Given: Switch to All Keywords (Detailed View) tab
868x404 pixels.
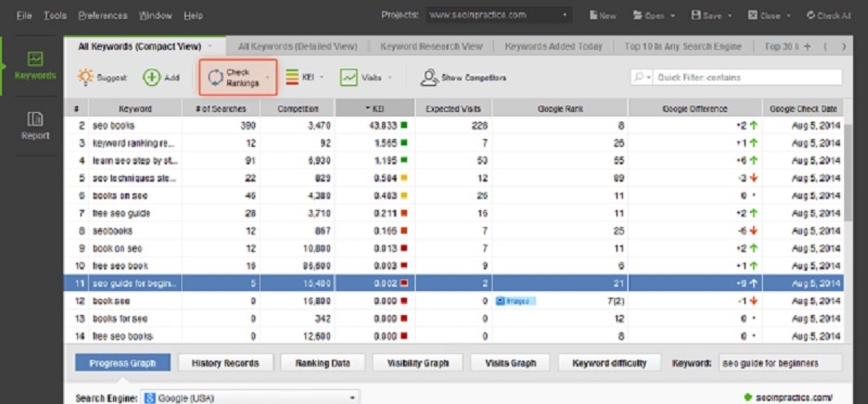Looking at the screenshot, I should [297, 46].
